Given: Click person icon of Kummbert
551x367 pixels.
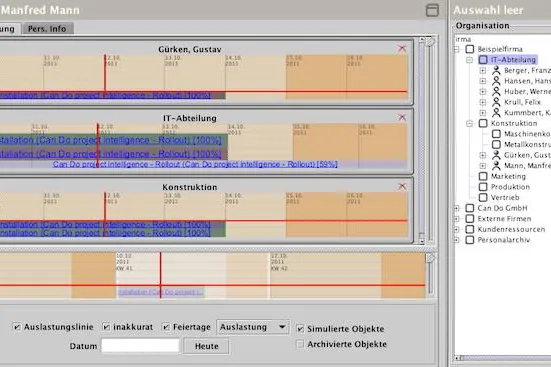Looking at the screenshot, I should point(496,112).
